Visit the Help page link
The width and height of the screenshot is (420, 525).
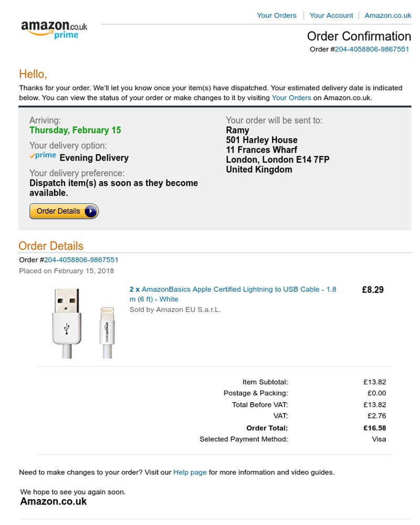[189, 472]
